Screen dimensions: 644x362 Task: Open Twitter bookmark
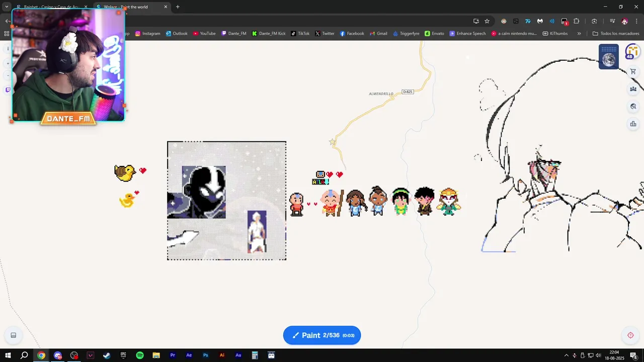point(325,34)
